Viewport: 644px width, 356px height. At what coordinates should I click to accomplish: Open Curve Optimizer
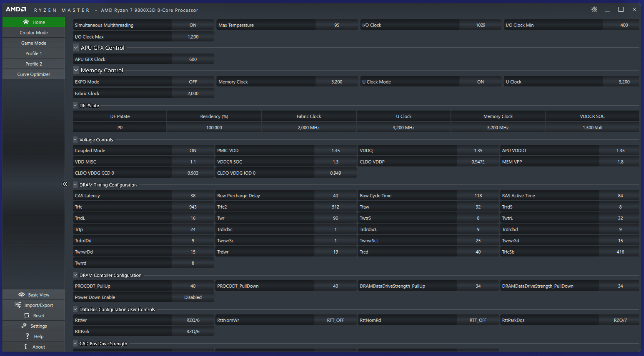click(34, 74)
